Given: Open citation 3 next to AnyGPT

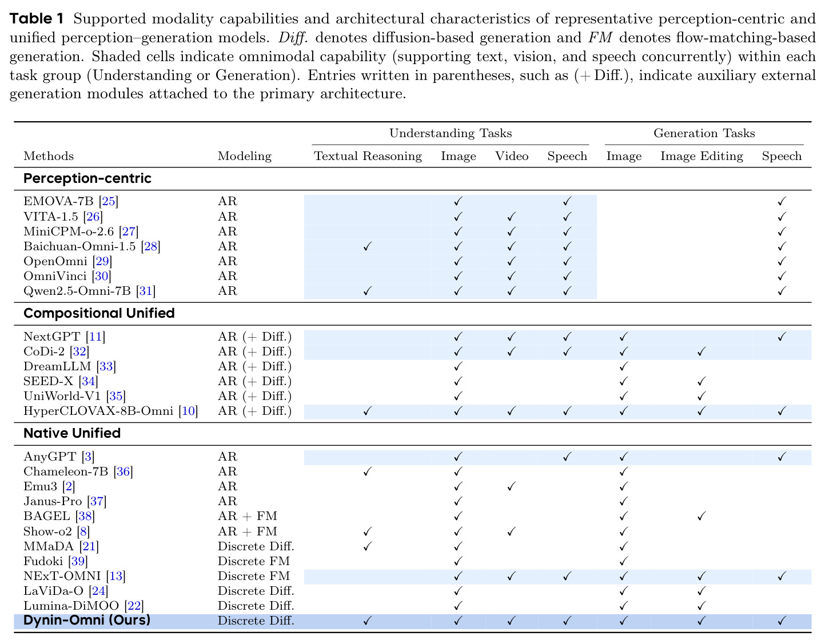Looking at the screenshot, I should pyautogui.click(x=87, y=457).
